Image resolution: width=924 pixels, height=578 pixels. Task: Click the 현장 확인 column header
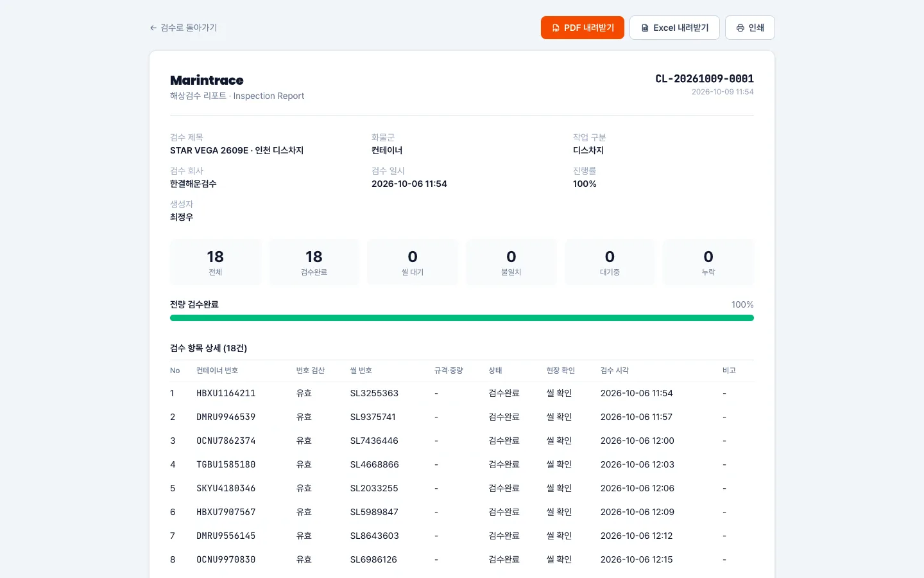561,371
